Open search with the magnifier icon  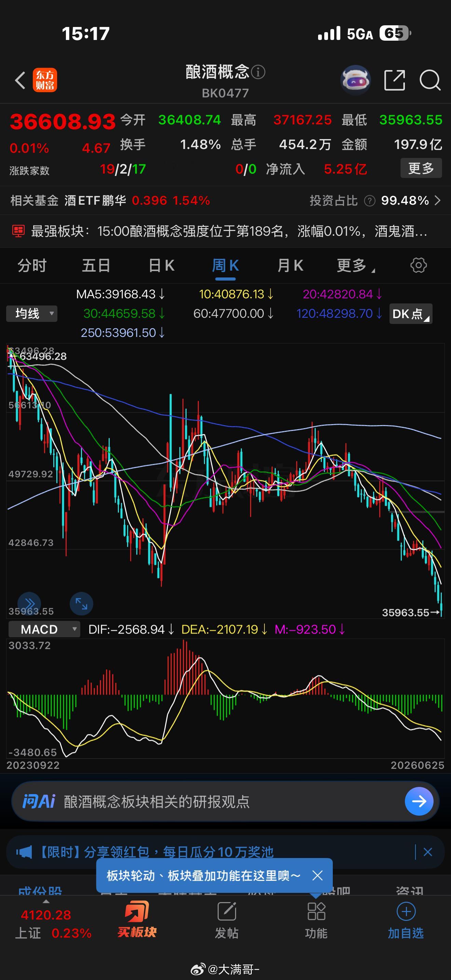coord(430,80)
